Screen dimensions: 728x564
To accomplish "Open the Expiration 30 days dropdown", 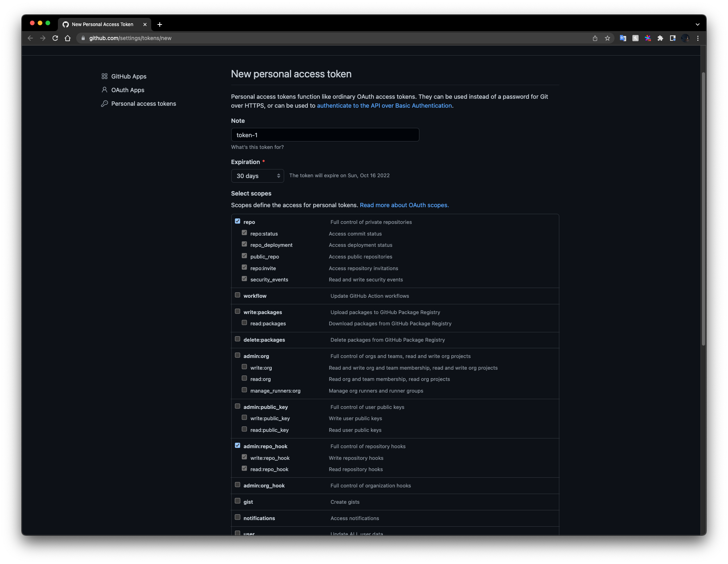I will tap(257, 176).
